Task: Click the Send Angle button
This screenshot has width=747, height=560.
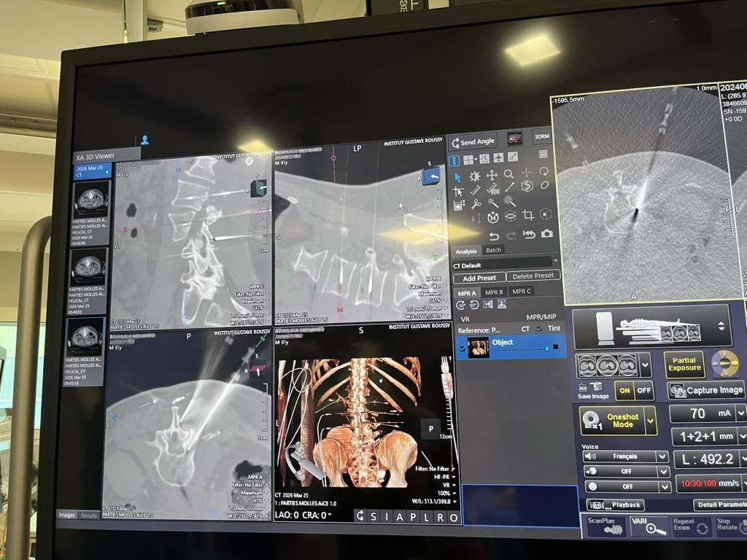Action: (x=473, y=142)
